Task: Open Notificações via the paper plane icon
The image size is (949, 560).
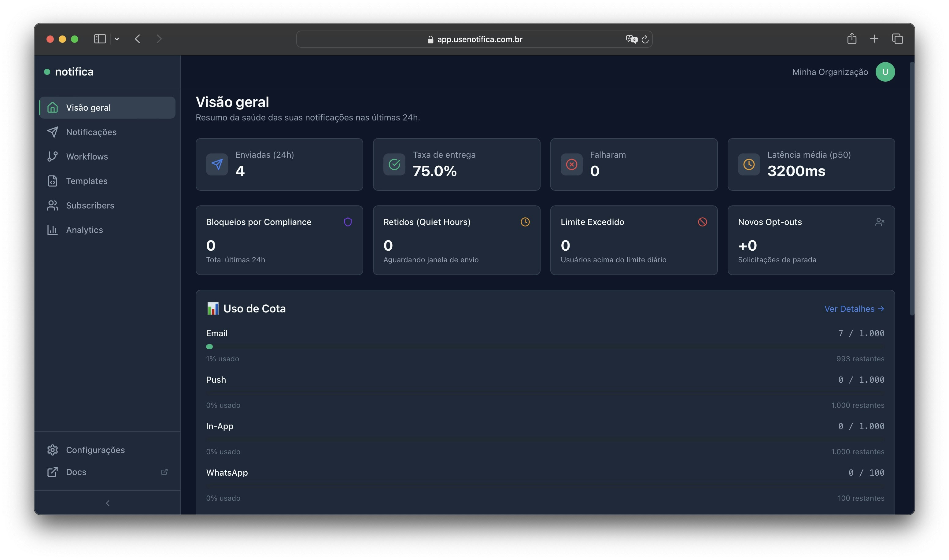Action: click(53, 132)
